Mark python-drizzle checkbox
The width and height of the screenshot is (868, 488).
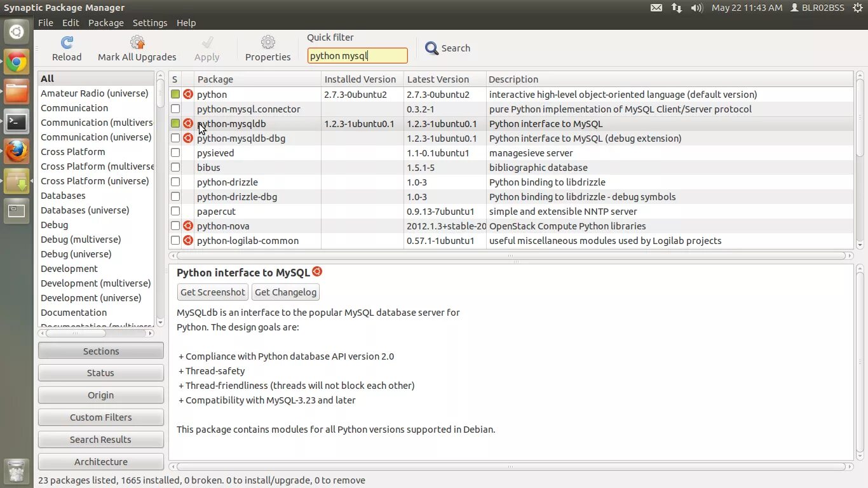175,182
